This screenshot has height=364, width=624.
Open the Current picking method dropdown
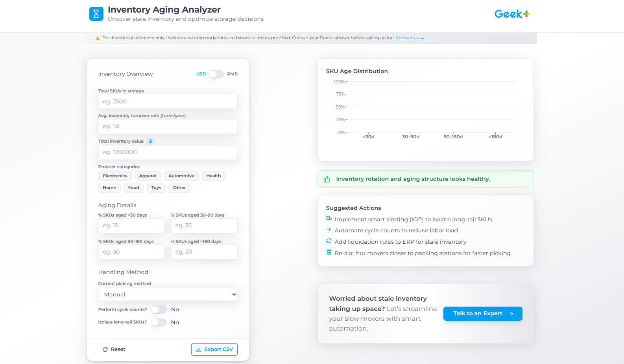click(168, 294)
